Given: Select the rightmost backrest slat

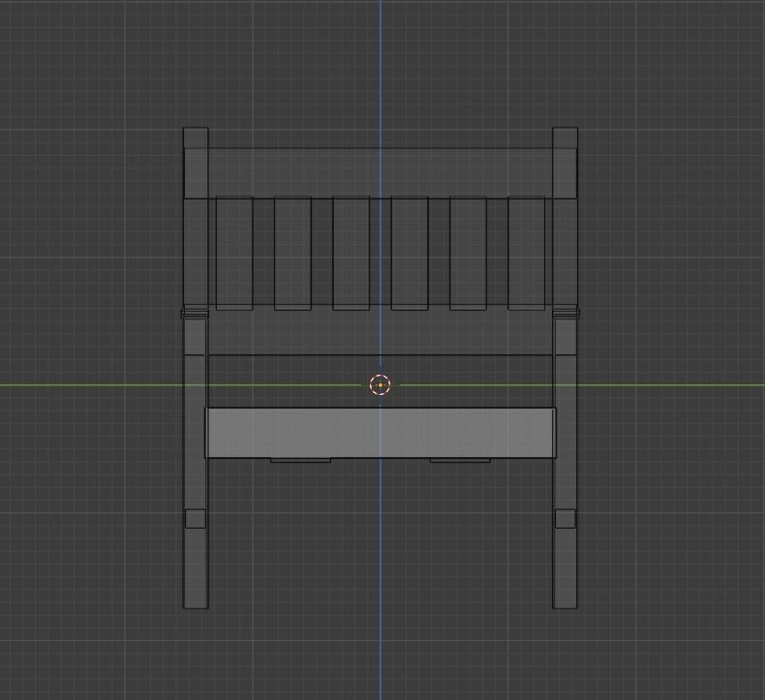Looking at the screenshot, I should [527, 253].
